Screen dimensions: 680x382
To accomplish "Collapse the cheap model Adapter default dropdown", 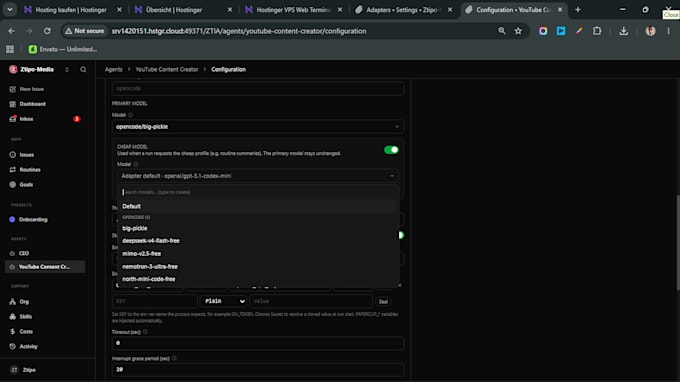I will tap(258, 176).
